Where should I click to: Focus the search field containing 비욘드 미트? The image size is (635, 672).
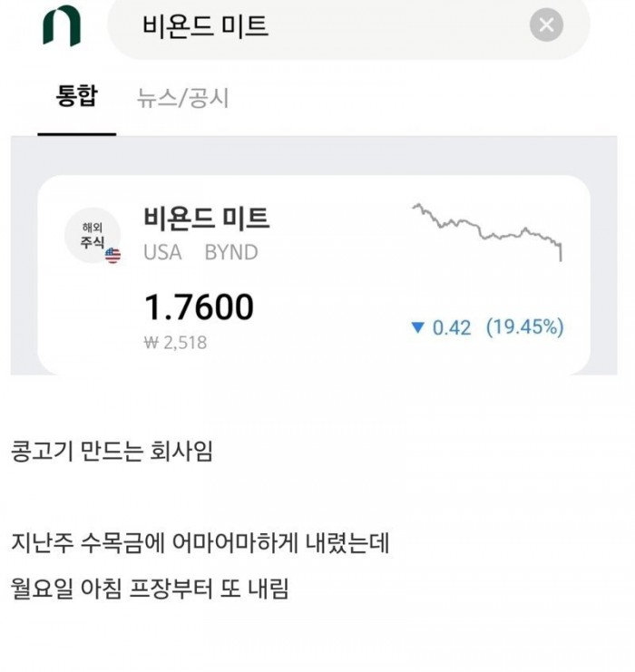click(327, 25)
